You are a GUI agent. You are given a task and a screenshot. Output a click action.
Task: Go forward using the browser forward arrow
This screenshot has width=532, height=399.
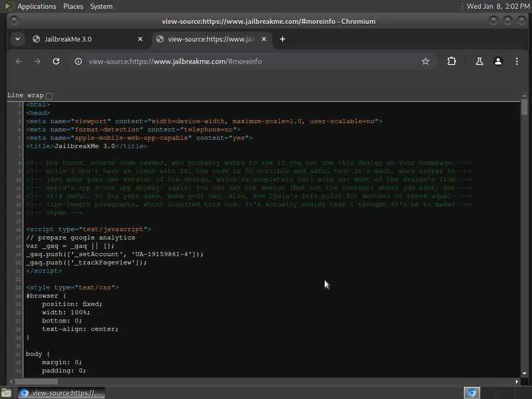coord(37,61)
